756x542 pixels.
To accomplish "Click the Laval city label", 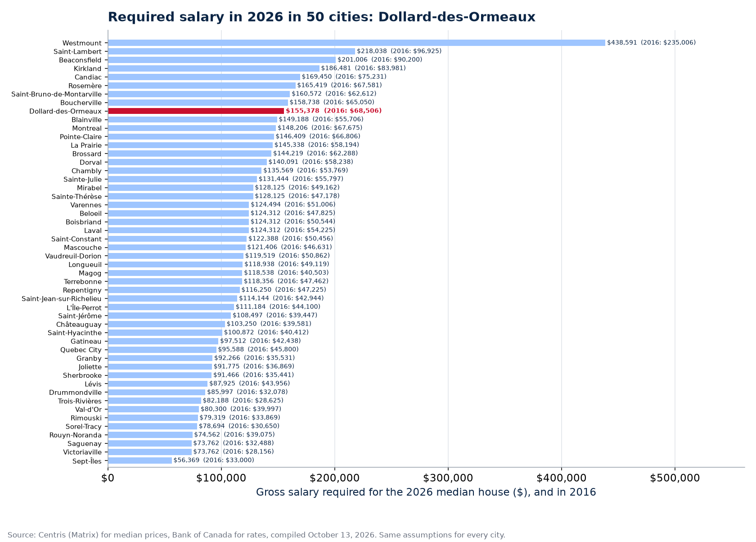I will 93,231.
